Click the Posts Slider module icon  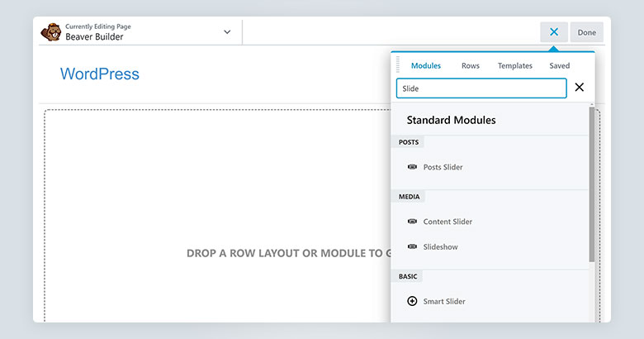click(x=412, y=167)
